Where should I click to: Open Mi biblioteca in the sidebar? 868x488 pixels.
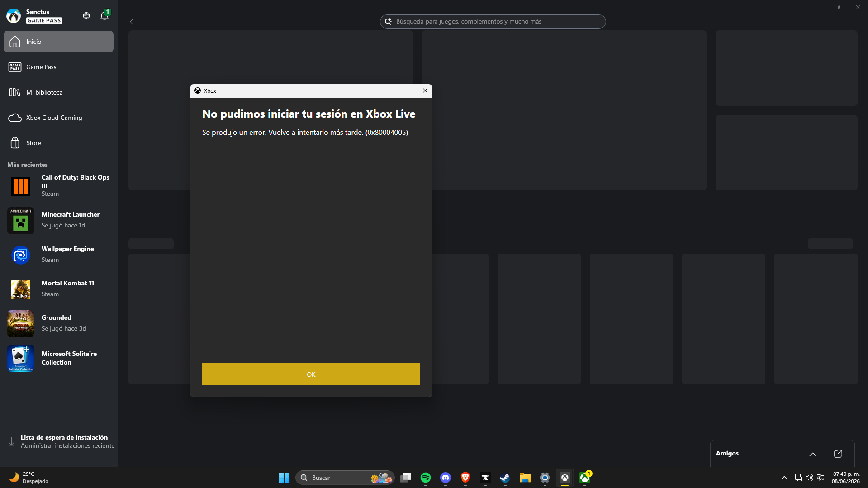(x=58, y=92)
